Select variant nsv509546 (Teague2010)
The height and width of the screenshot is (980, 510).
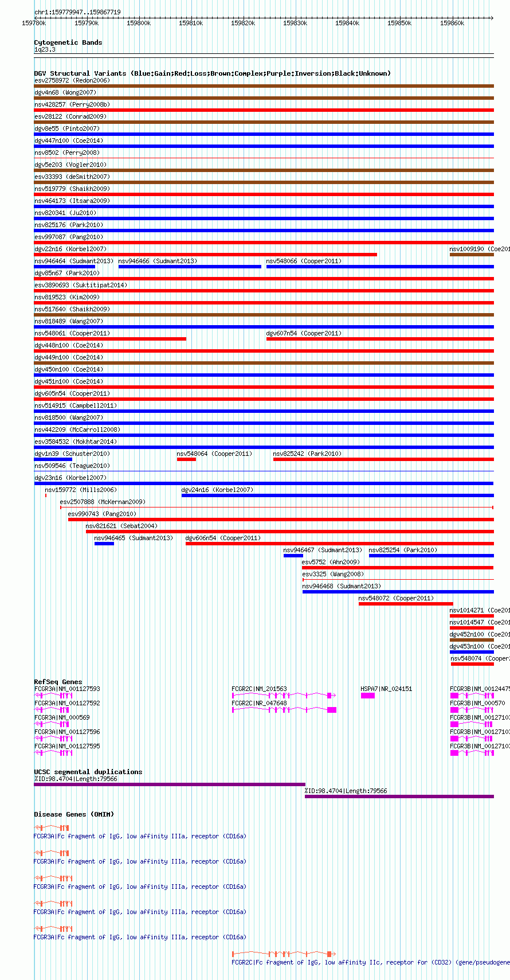coord(72,466)
